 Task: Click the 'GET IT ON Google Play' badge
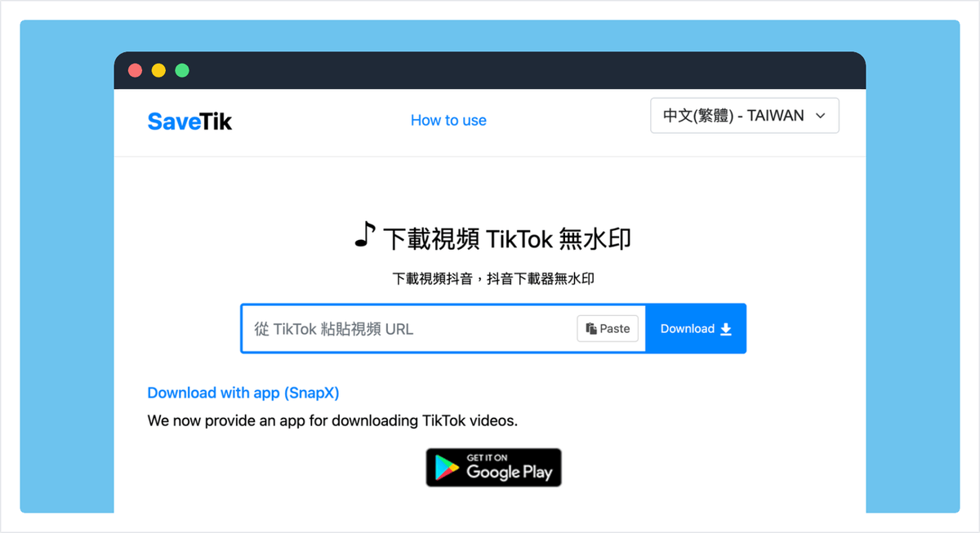(493, 468)
